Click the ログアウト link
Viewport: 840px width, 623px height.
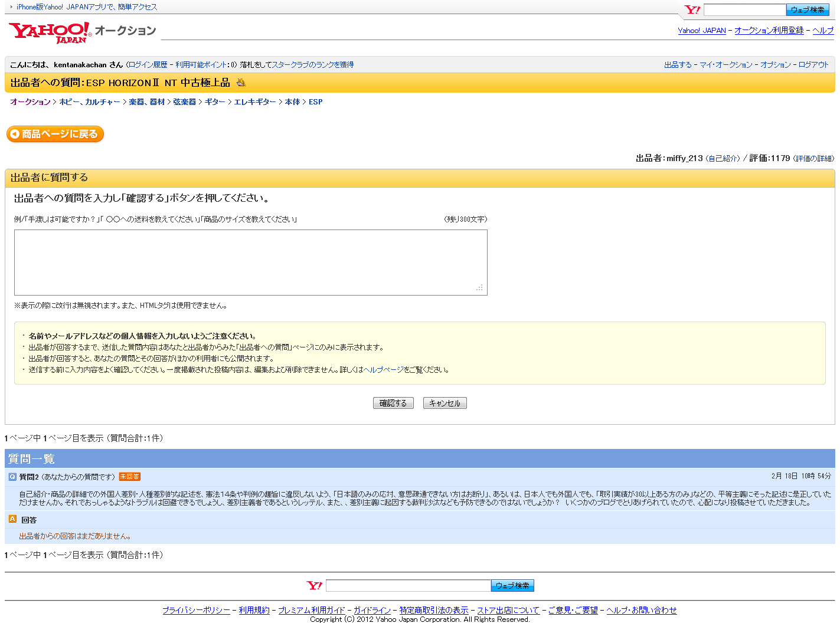coord(813,65)
